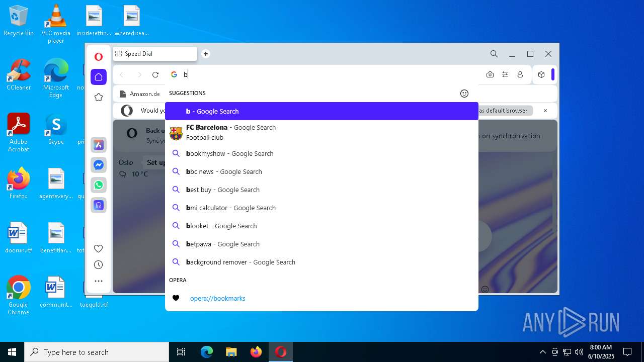Click the smiley feedback icon in suggestions
Image resolution: width=644 pixels, height=362 pixels.
464,94
